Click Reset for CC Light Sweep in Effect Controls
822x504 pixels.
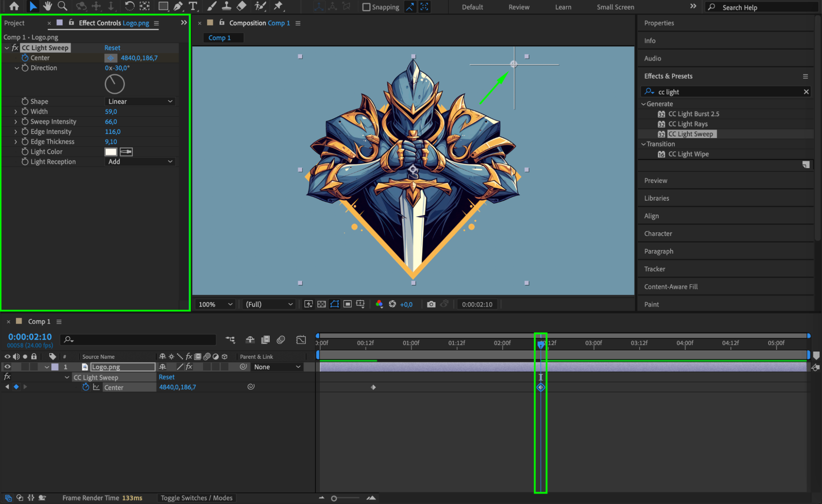coord(112,48)
